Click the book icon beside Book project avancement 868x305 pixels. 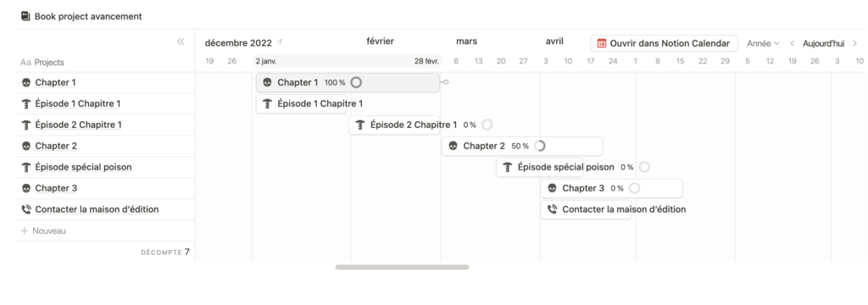(x=25, y=17)
